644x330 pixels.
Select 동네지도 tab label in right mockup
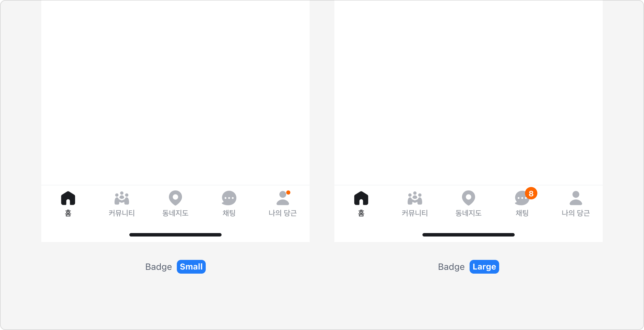pos(469,213)
